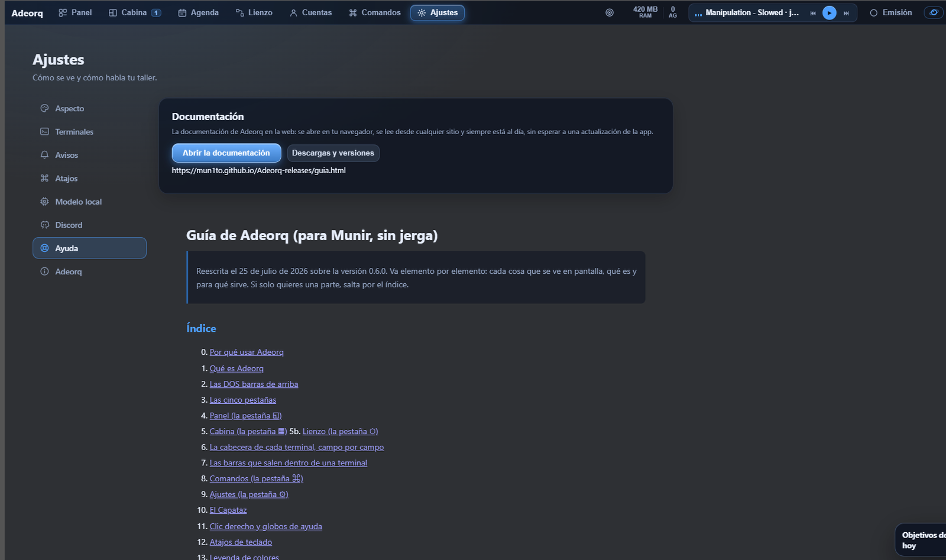The width and height of the screenshot is (946, 560).
Task: Toggle the Emisión broadcast switch
Action: [891, 12]
